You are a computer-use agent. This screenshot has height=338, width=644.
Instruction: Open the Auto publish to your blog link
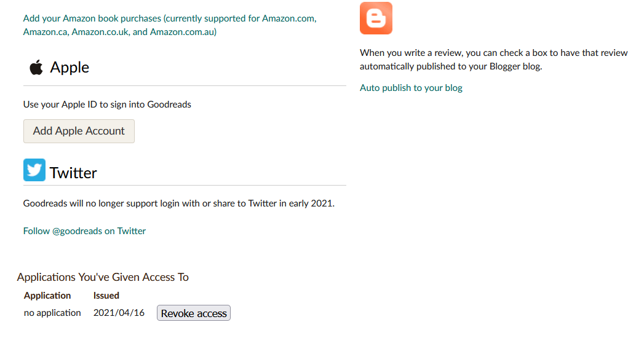[411, 88]
